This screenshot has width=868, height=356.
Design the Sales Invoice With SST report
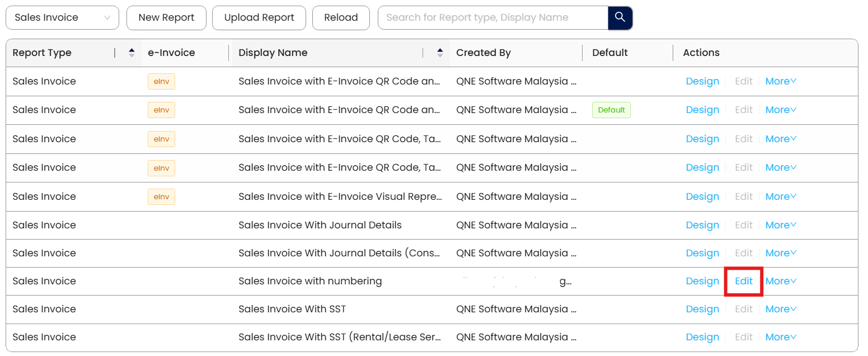(702, 309)
